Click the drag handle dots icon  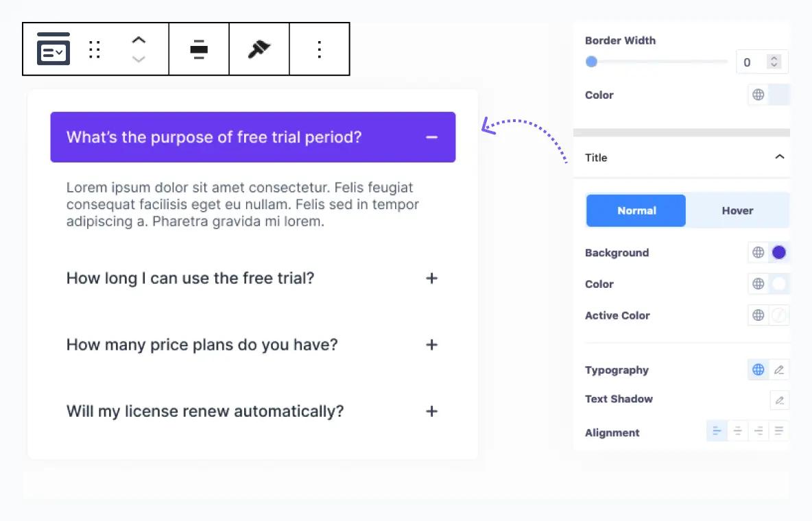(x=95, y=49)
